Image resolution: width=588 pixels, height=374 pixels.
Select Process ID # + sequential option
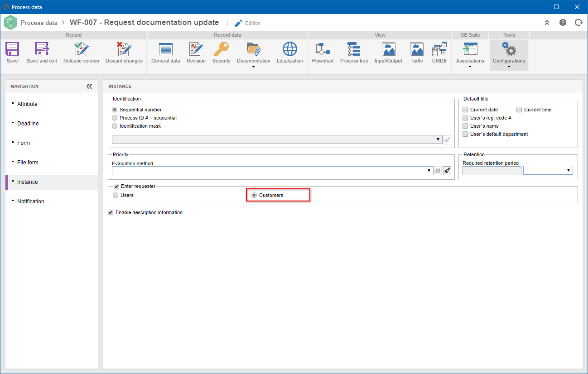(x=115, y=118)
